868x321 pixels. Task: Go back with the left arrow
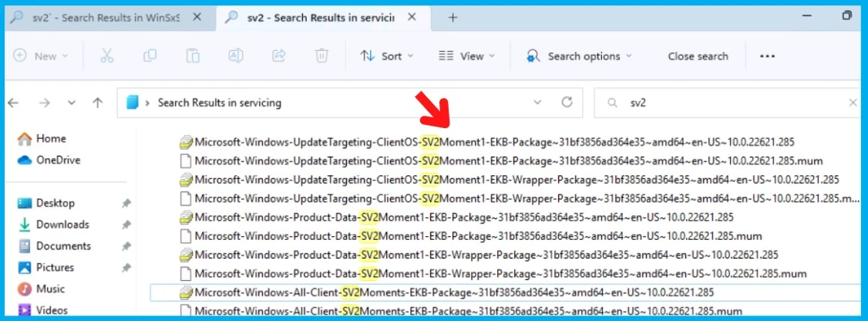(13, 103)
